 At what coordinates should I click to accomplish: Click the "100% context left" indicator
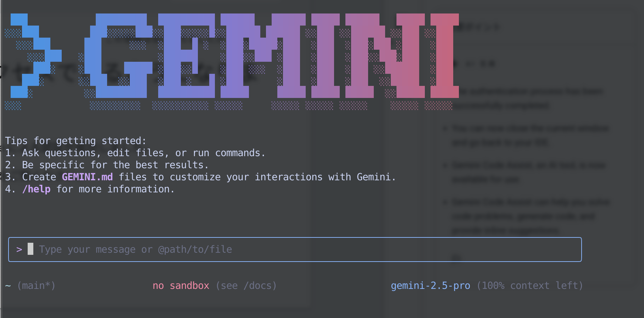(530, 286)
